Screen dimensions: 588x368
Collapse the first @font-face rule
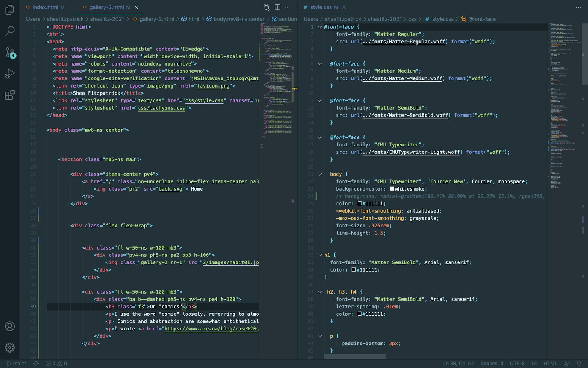(x=319, y=26)
